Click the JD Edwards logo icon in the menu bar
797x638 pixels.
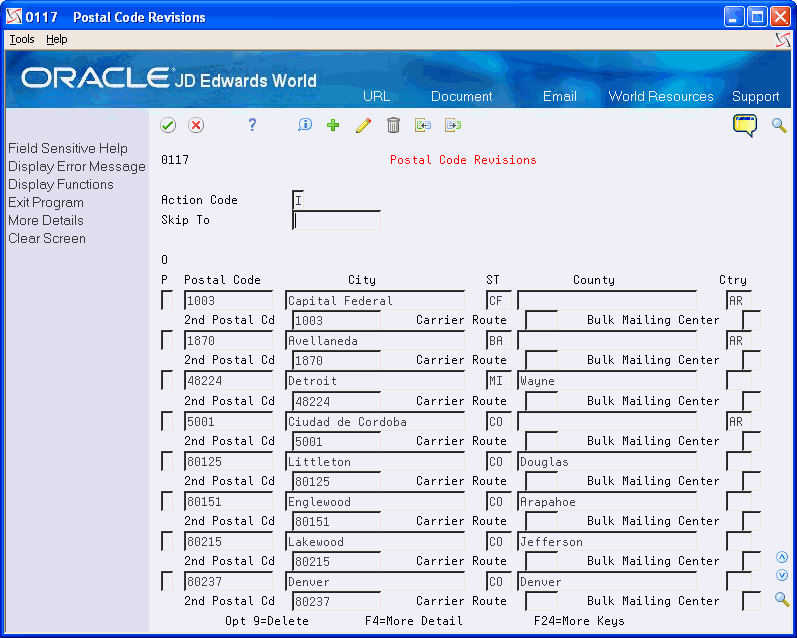point(783,40)
